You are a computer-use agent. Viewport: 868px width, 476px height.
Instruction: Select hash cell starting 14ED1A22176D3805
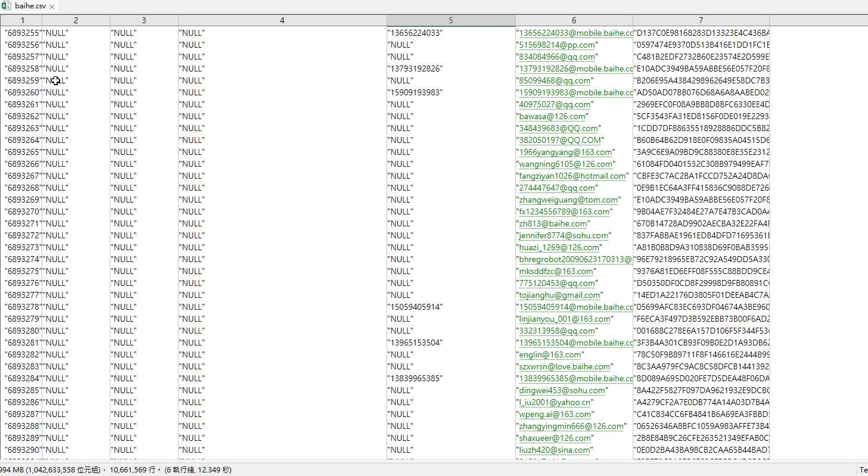[702, 295]
